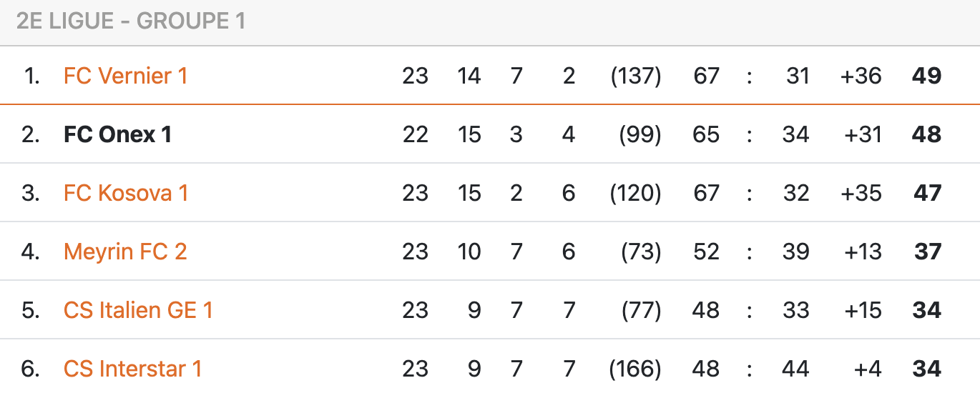Click the 22 matches played for Onex
This screenshot has width=980, height=393.
415,134
